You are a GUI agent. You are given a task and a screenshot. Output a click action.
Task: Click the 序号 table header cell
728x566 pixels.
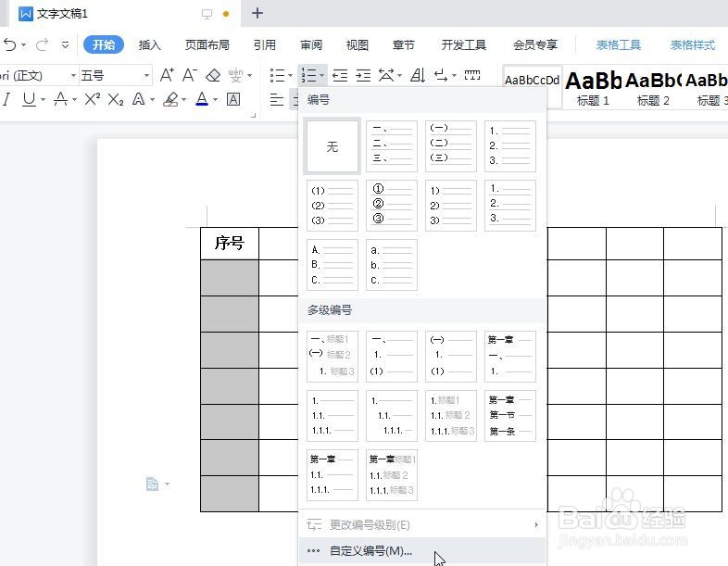(x=230, y=244)
